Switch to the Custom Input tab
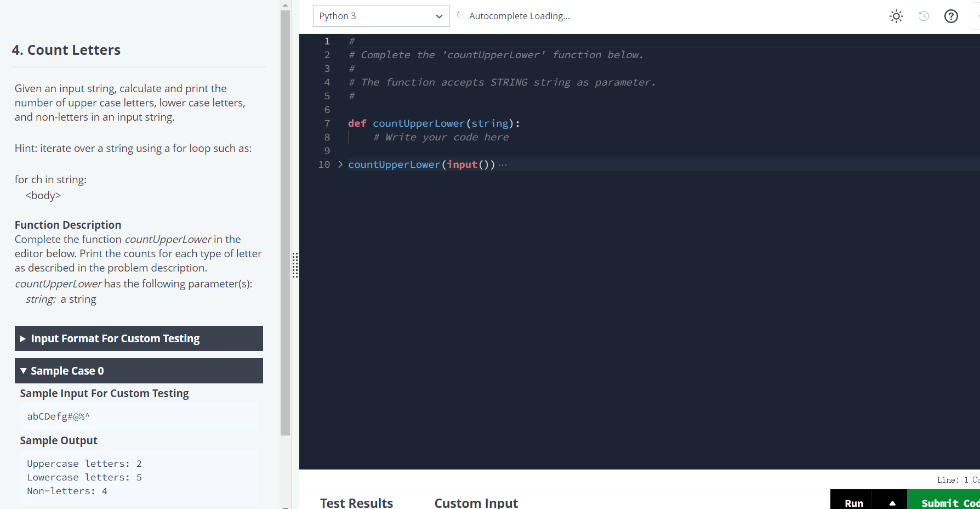980x509 pixels. (476, 502)
